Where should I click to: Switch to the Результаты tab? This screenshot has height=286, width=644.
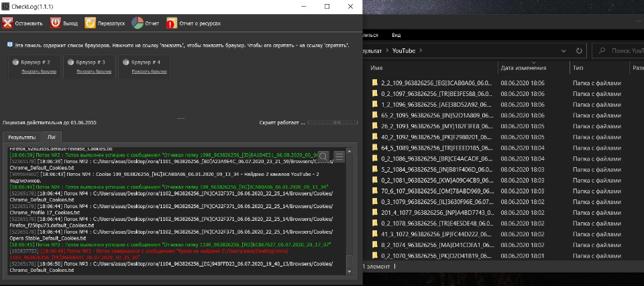(x=22, y=137)
